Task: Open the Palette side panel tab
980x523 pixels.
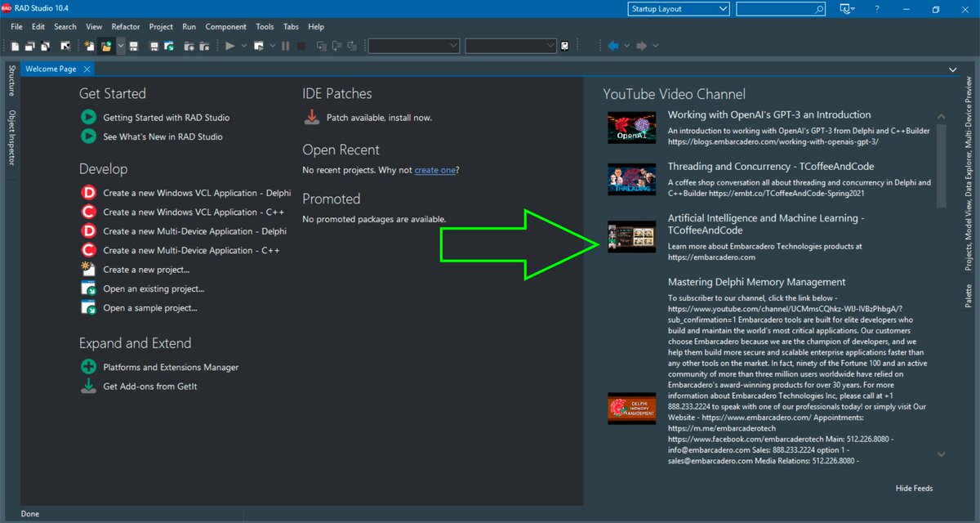Action: [969, 295]
